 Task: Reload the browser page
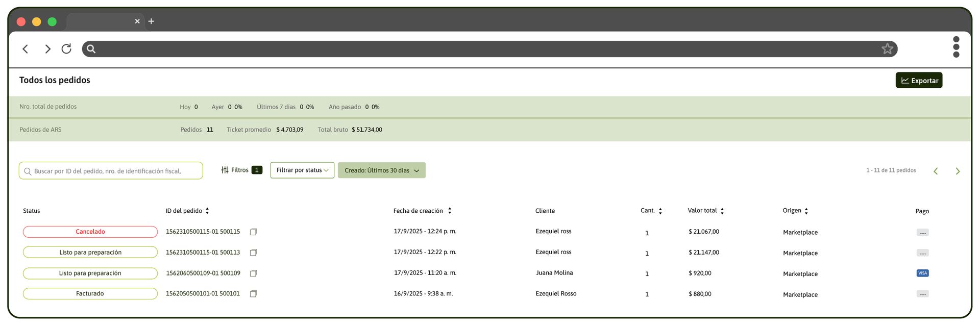pyautogui.click(x=66, y=49)
